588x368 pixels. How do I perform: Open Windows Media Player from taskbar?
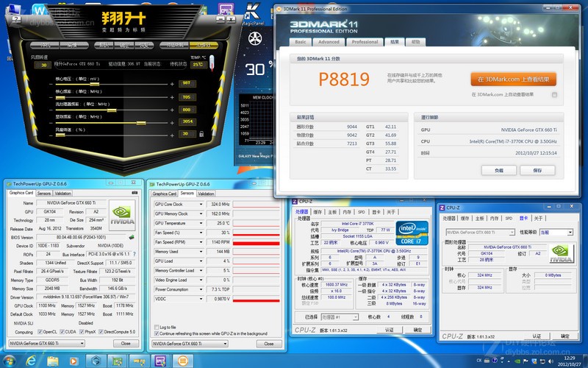pos(73,361)
